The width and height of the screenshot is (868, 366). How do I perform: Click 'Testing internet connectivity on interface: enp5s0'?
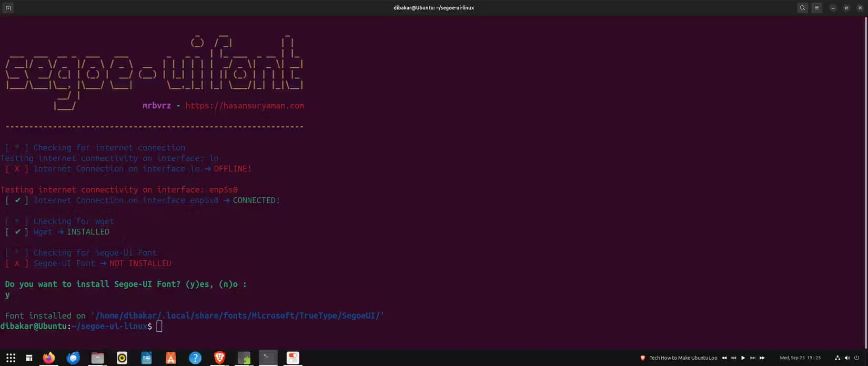tap(119, 190)
